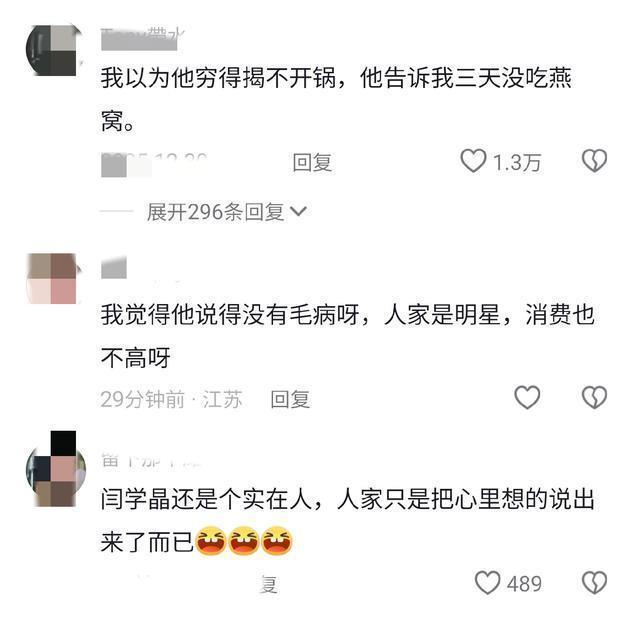The height and width of the screenshot is (621, 640).
Task: Reply to the 闫学晶 comment at bottom
Action: 269,585
